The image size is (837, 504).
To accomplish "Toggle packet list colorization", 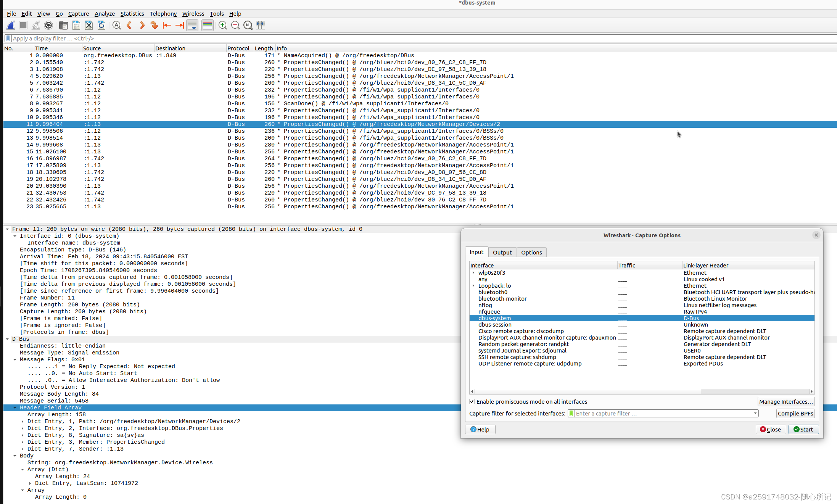I will pyautogui.click(x=207, y=25).
